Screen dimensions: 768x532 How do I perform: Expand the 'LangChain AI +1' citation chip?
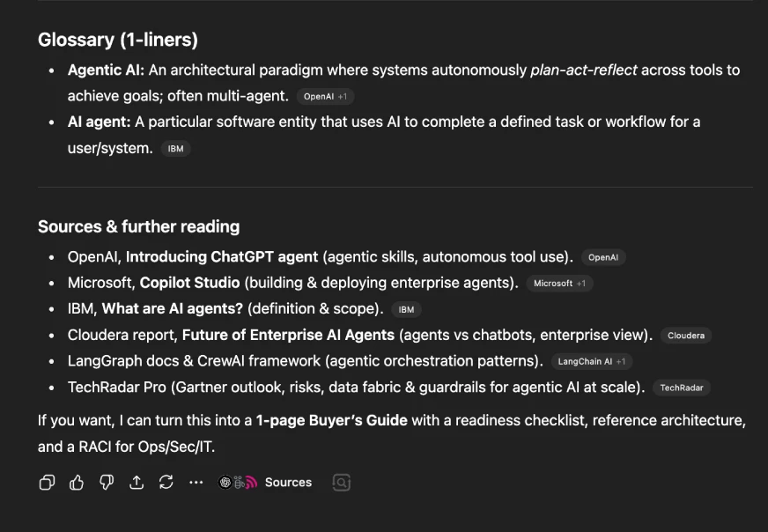pos(591,360)
